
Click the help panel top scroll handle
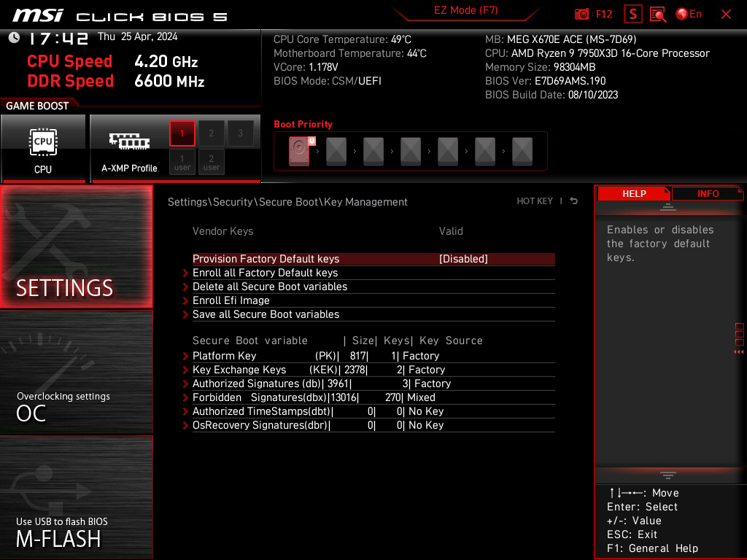point(668,206)
